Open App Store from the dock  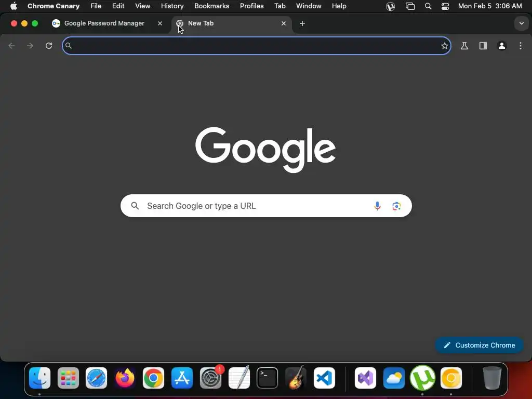(x=182, y=378)
